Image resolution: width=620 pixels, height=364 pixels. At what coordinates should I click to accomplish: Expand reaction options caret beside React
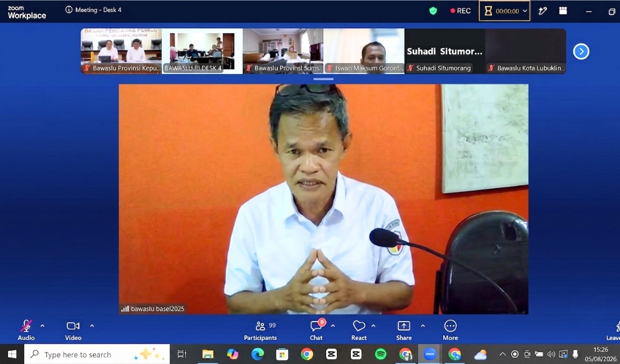pos(373,326)
